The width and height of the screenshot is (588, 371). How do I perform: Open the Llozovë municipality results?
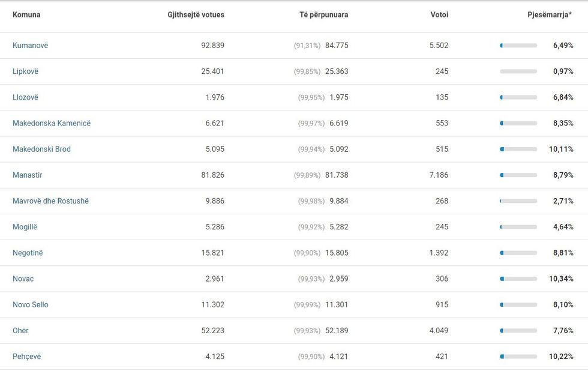point(25,97)
